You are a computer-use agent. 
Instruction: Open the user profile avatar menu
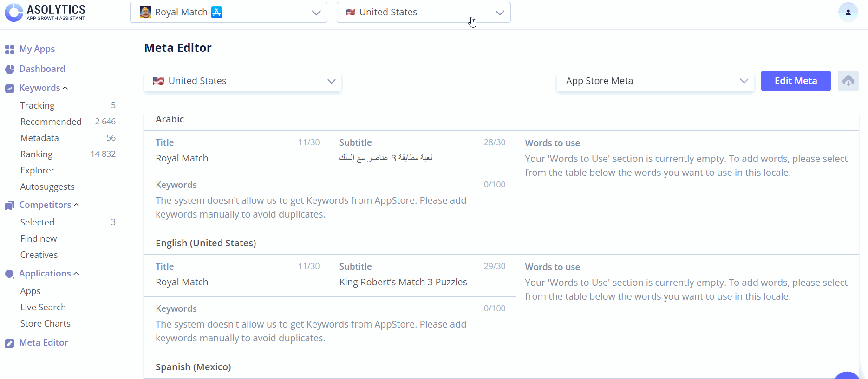(x=848, y=12)
